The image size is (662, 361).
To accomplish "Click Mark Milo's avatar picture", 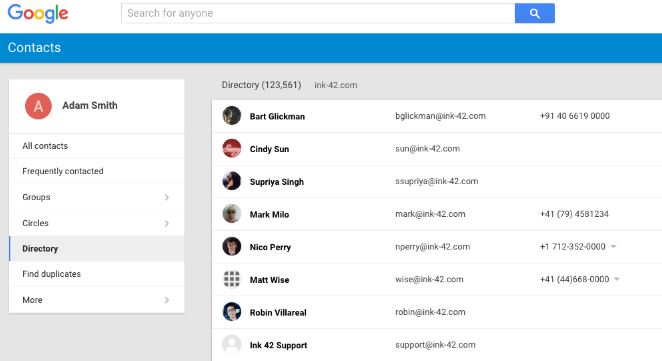I will pyautogui.click(x=232, y=214).
